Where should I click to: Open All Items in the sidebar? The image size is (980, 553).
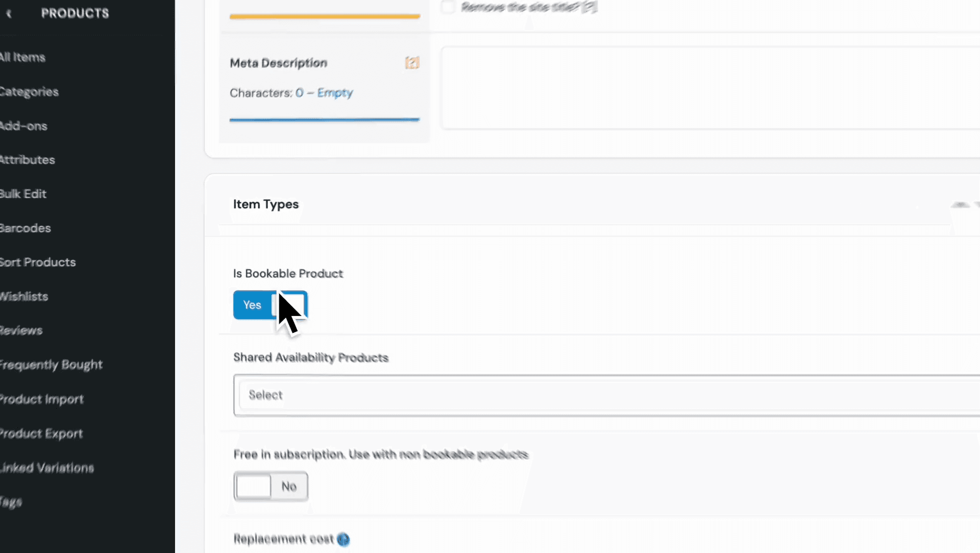[x=23, y=57]
